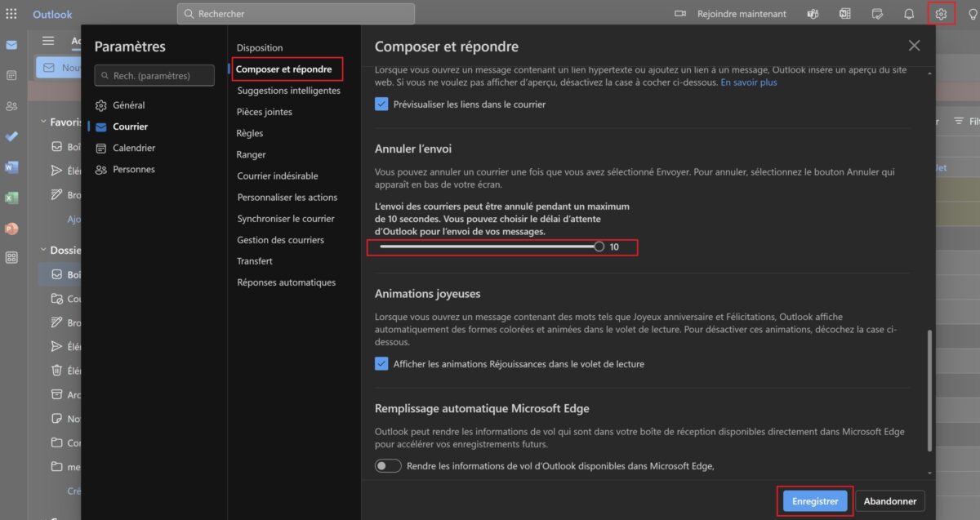This screenshot has width=980, height=520.
Task: Click in the Rechercher search box
Action: (x=296, y=14)
